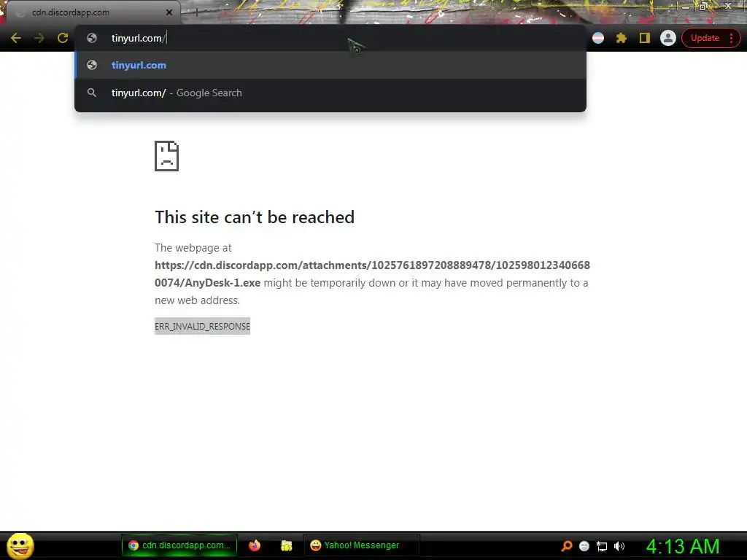
Task: Click the ERR_INVALID_RESPONSE error code
Action: point(202,326)
